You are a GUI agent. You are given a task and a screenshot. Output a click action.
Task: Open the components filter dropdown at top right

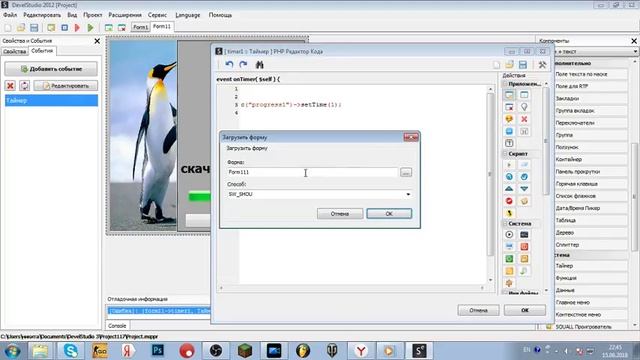[635, 51]
